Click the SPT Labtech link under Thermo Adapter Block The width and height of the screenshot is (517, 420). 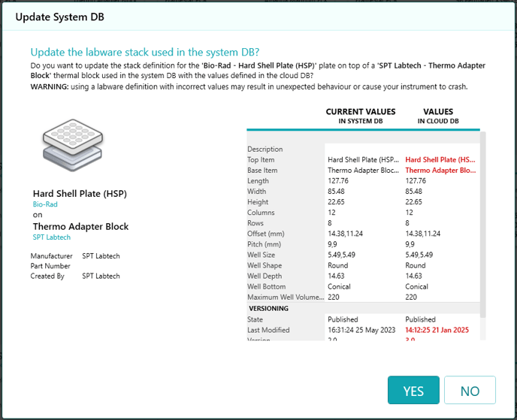[x=51, y=237]
